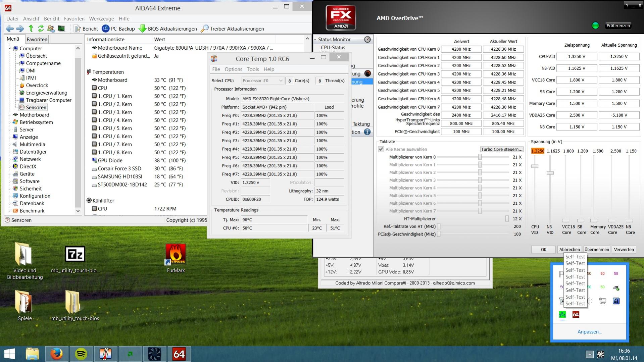Click the Status Monitor gauge icon
644x362 pixels.
pos(367,40)
